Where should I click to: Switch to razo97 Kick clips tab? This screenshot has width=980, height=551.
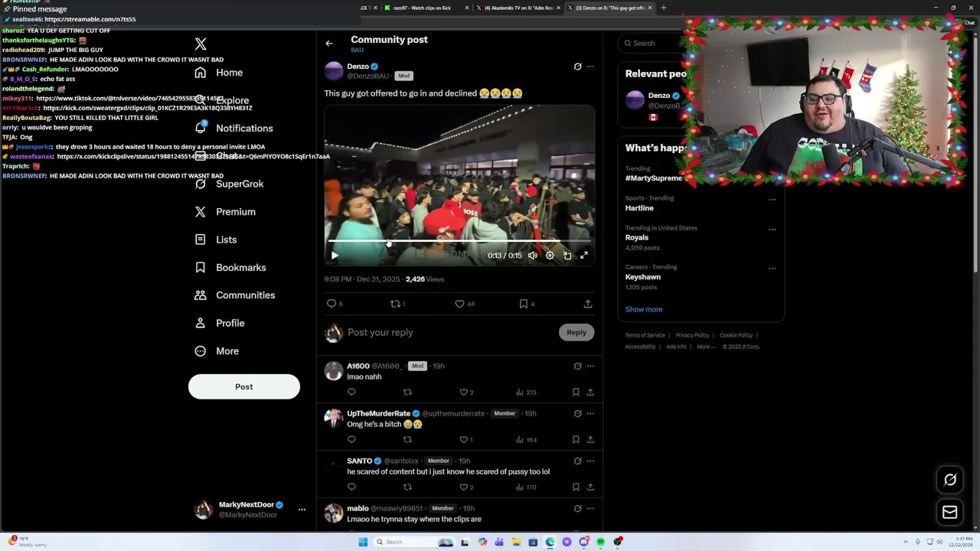click(426, 8)
